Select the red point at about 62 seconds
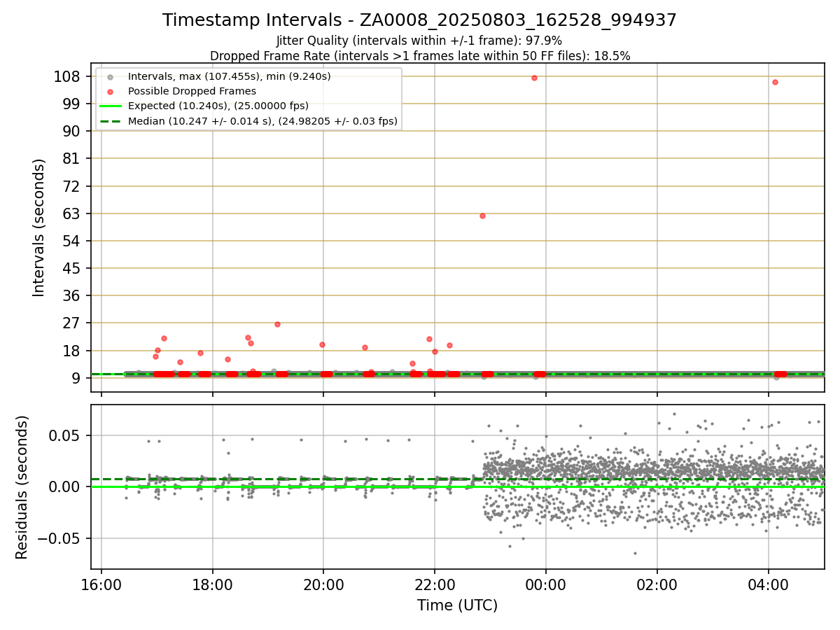Screen dimensions: 840x630 [x=482, y=216]
